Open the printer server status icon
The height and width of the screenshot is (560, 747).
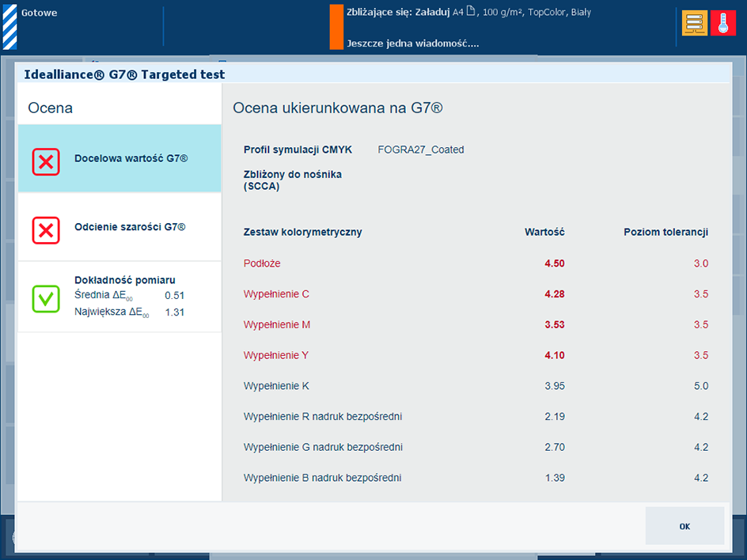[x=694, y=23]
